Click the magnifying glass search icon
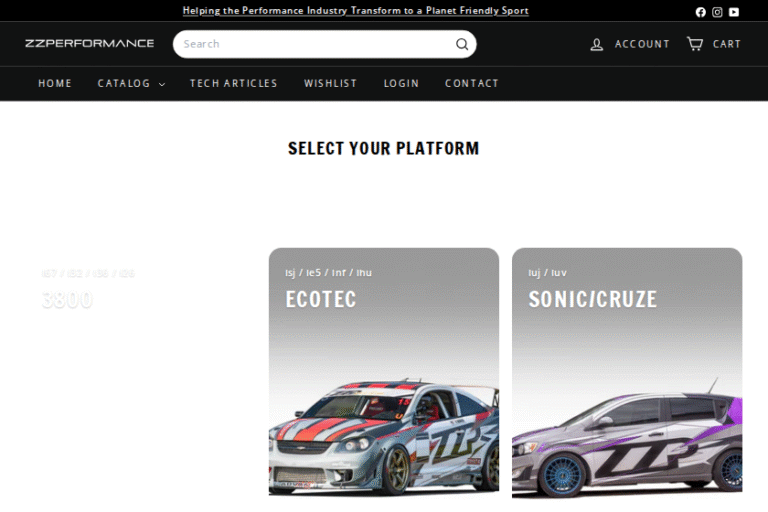Image resolution: width=768 pixels, height=512 pixels. pos(461,44)
